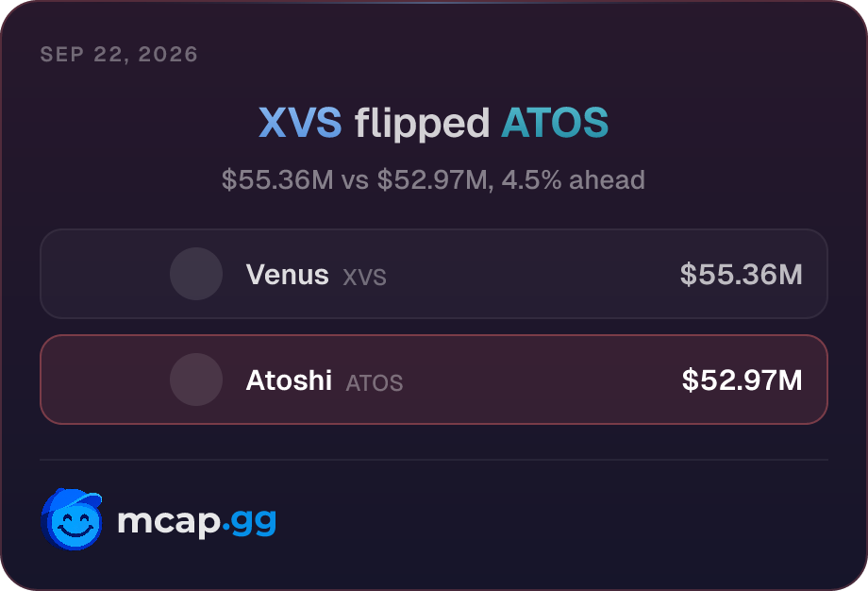Click the Atoshi coin icon placeholder
Viewport: 868px width, 591px height.
pos(196,380)
